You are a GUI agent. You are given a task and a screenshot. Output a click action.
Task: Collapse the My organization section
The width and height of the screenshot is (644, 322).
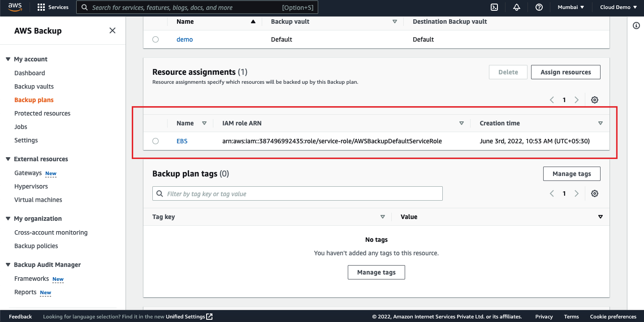8,219
